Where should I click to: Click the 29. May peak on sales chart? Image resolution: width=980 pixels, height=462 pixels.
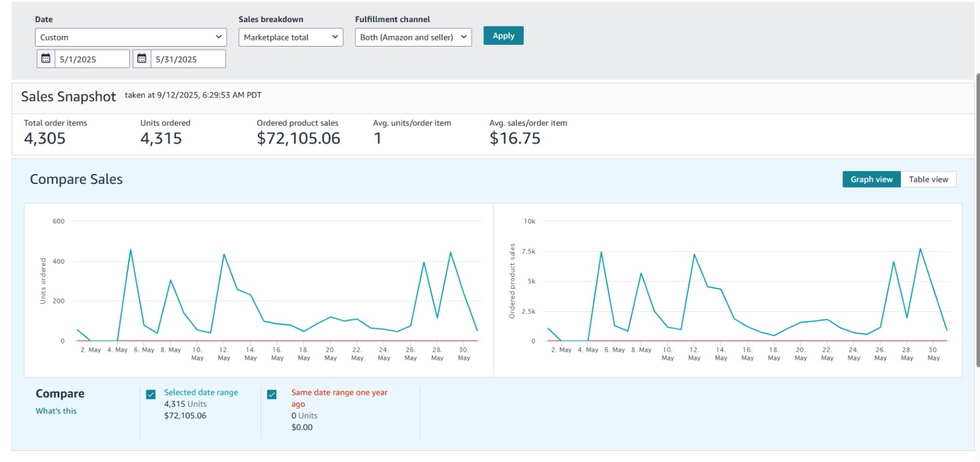click(x=920, y=249)
